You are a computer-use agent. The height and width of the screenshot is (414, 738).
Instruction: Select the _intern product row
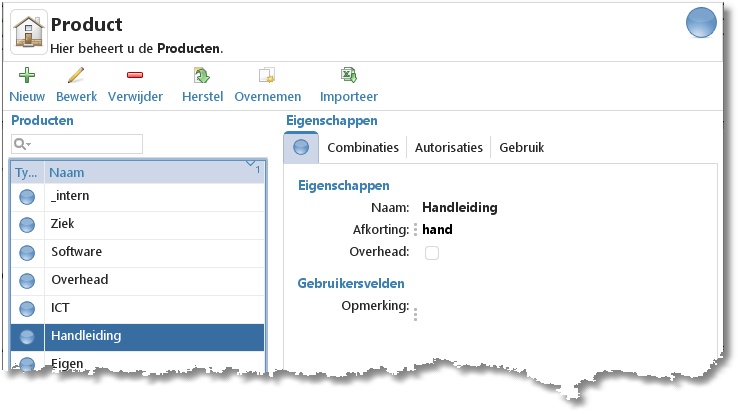click(x=137, y=197)
